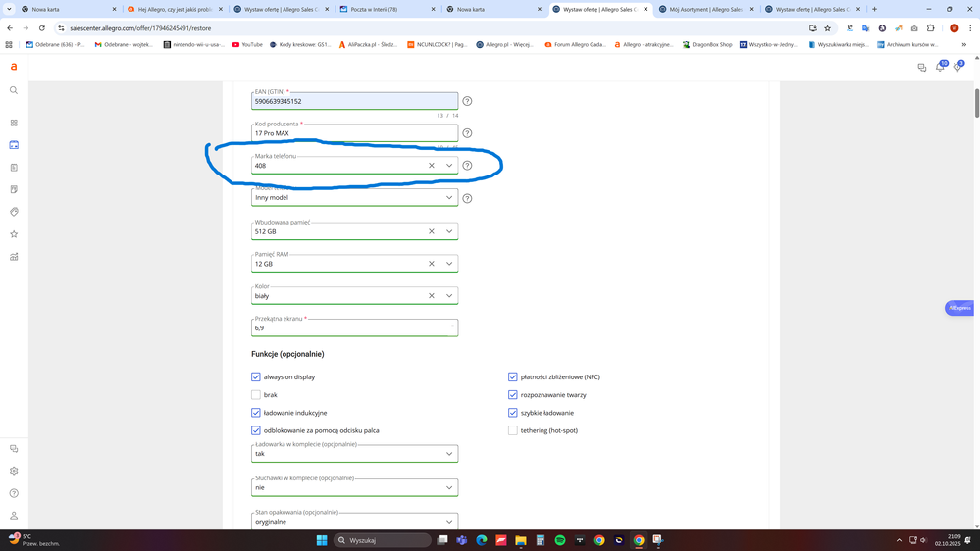Open the YouTube bookmark
This screenshot has height=551, width=980.
click(247, 44)
